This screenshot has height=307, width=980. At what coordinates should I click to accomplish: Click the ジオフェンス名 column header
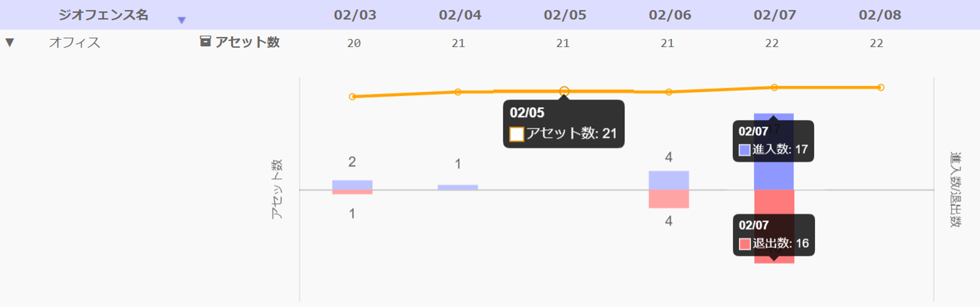tap(103, 15)
